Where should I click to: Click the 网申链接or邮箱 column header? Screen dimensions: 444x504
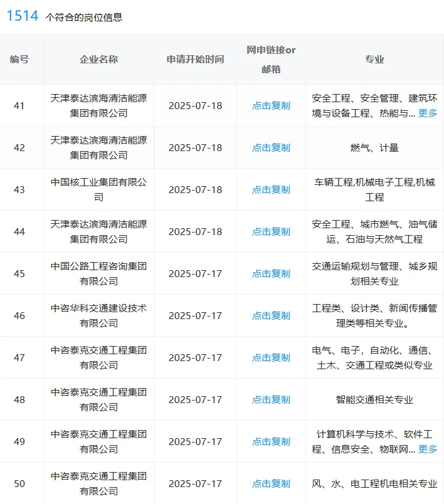point(271,60)
